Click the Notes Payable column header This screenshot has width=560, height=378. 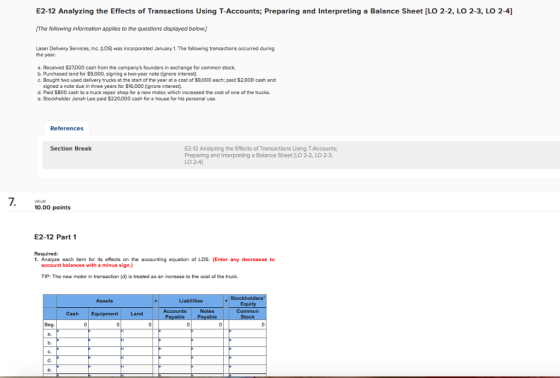pos(207,314)
